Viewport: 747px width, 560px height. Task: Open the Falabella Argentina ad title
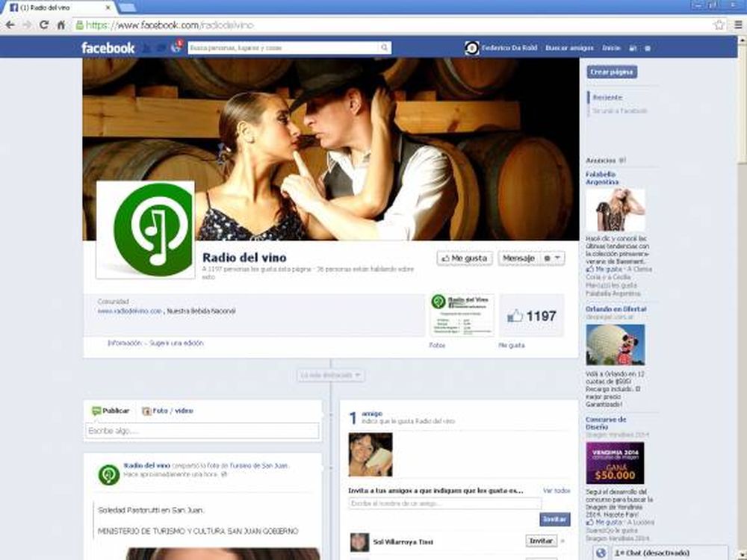(601, 178)
